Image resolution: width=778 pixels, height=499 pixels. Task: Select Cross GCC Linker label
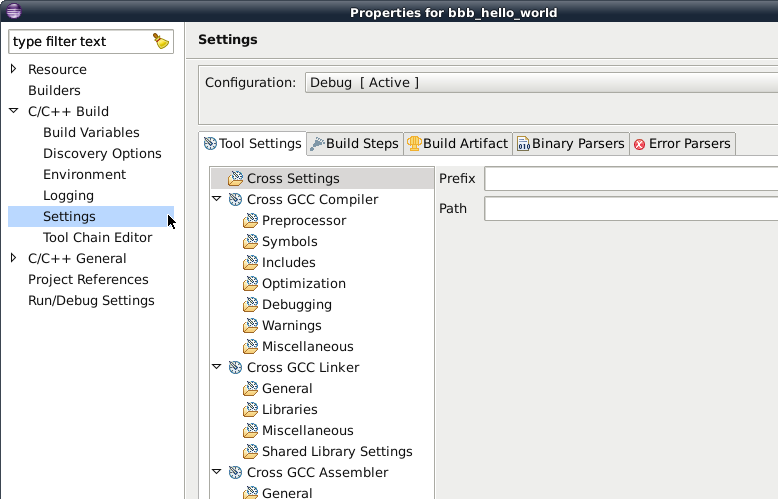pos(303,368)
